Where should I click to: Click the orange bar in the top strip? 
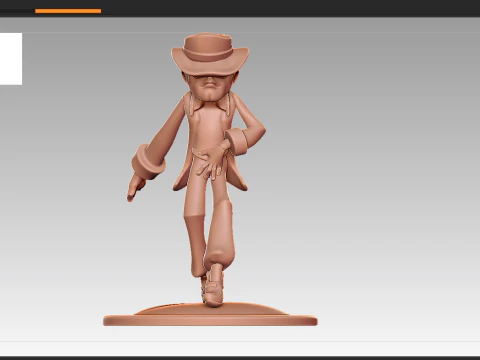(x=68, y=11)
